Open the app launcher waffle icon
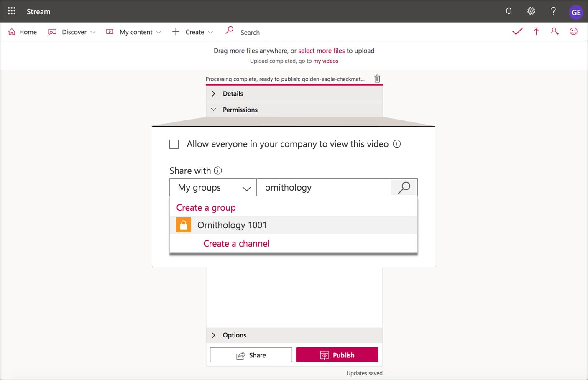 coord(12,11)
